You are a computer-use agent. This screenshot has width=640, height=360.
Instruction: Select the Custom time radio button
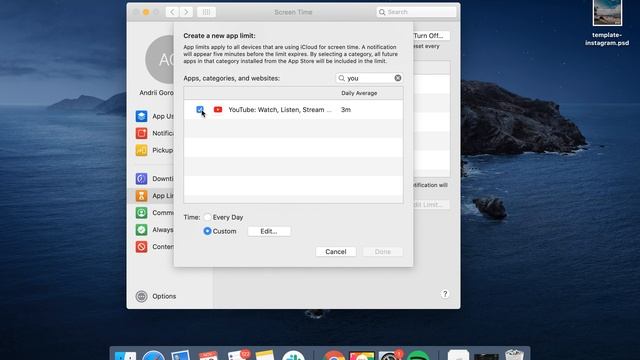207,231
